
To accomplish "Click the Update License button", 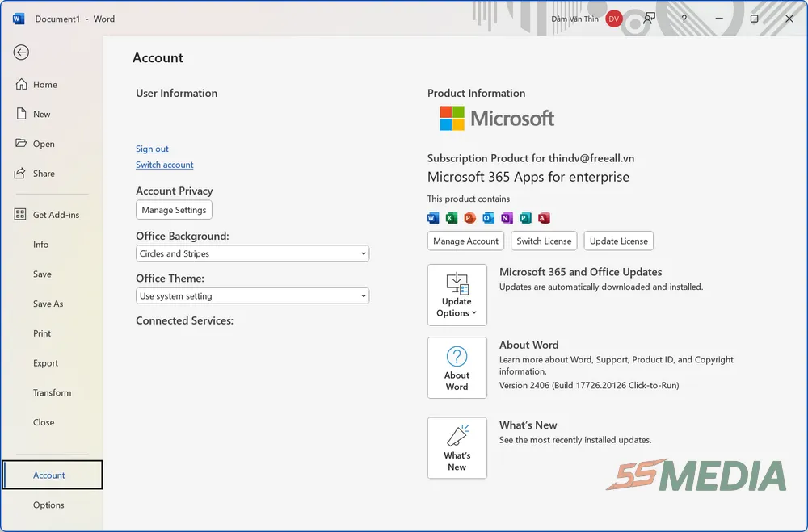I will click(618, 241).
